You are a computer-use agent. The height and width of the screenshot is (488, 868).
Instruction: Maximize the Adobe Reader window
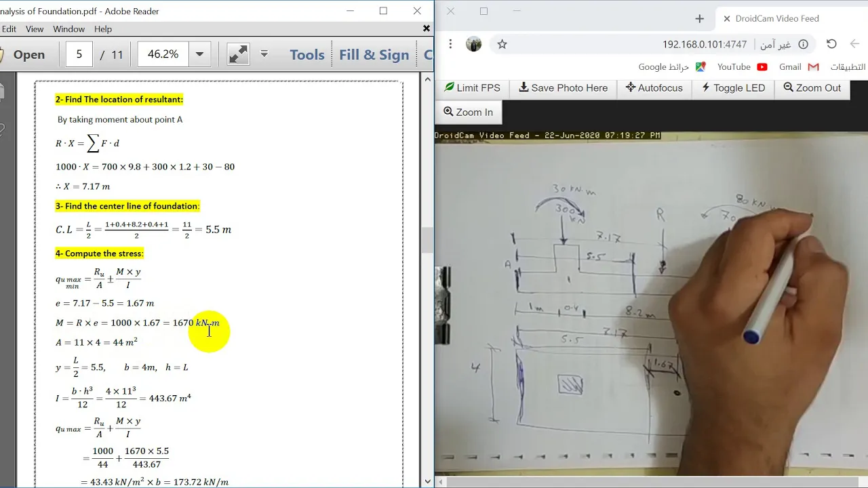tap(383, 11)
